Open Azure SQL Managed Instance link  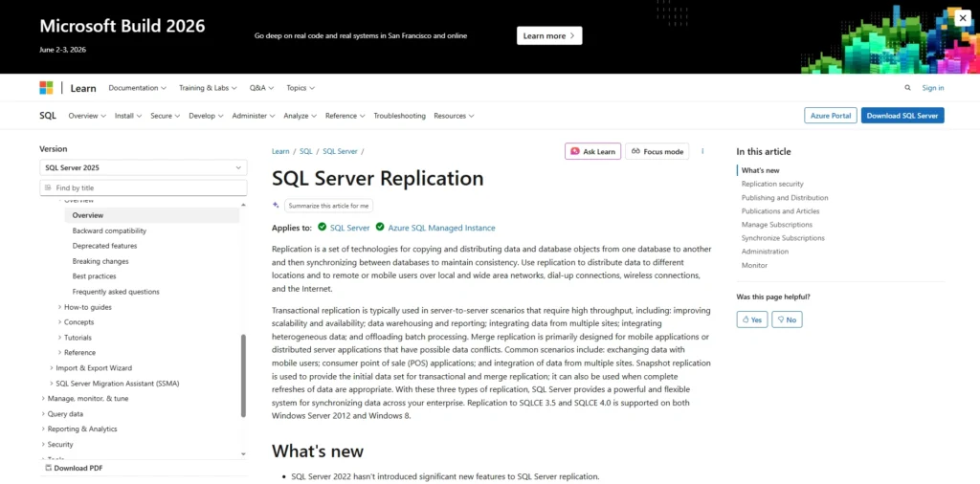click(441, 228)
